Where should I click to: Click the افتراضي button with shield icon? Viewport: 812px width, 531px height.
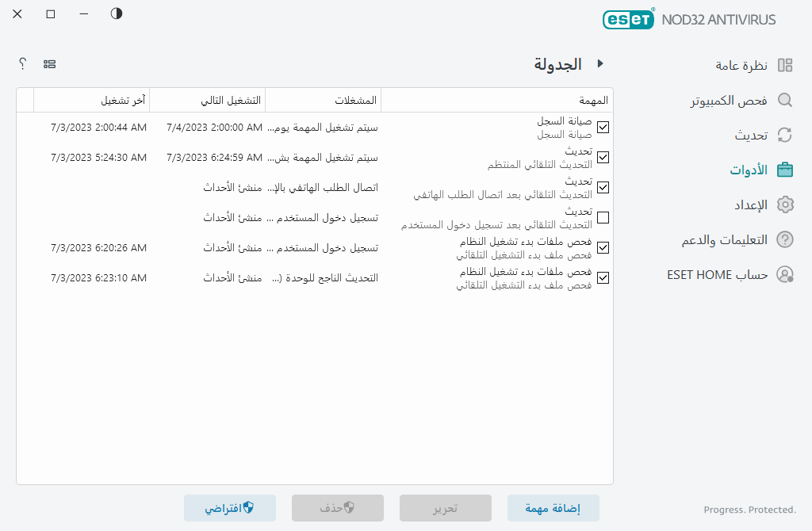[x=230, y=508]
